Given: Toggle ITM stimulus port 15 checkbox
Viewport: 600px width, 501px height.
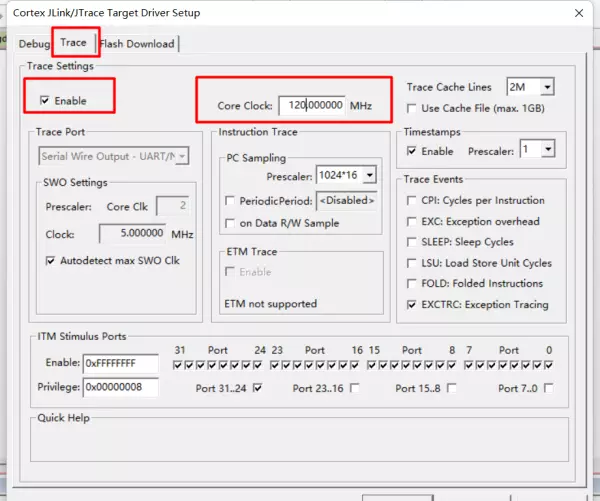Looking at the screenshot, I should [372, 365].
